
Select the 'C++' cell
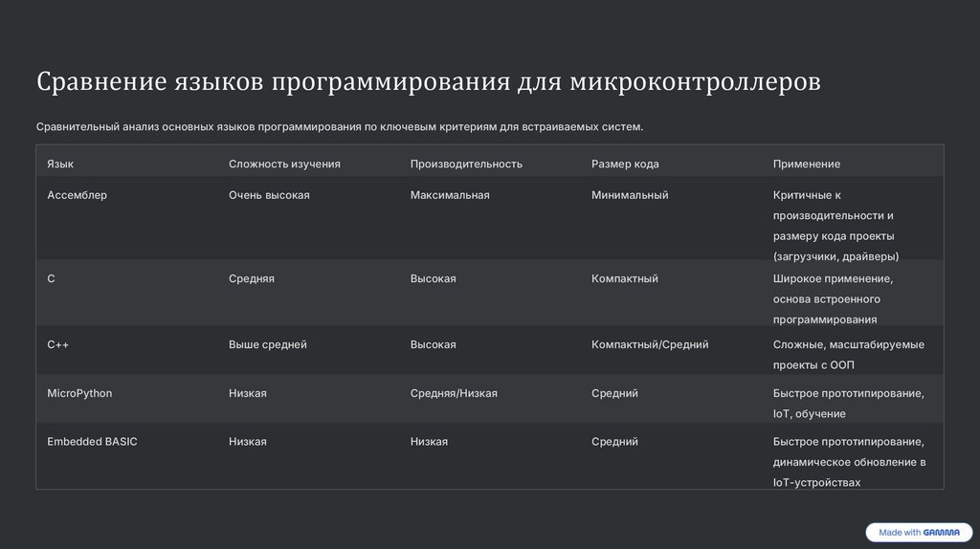click(58, 344)
